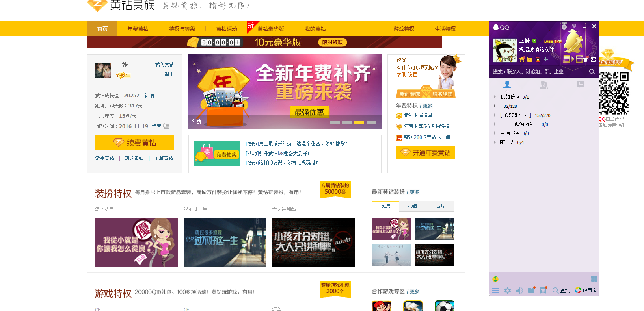Open the 黄钻活动 nav item
Screen dimensions: 644x311
227,29
